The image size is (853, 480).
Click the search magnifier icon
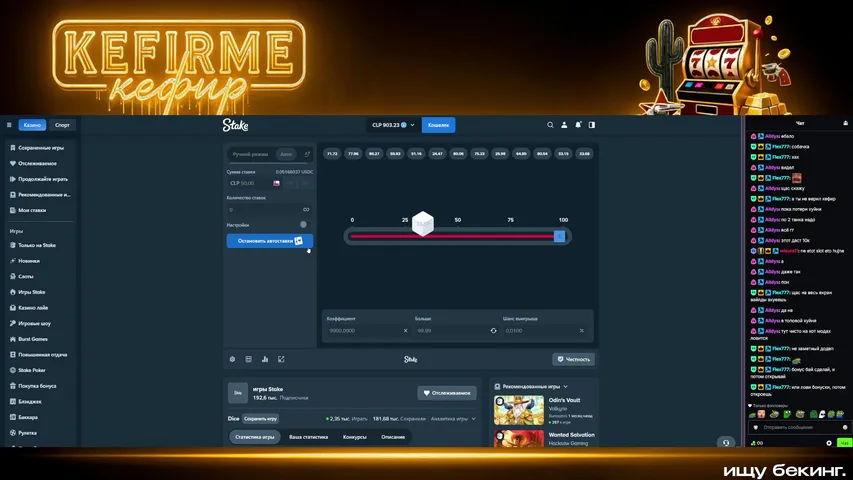[x=550, y=125]
